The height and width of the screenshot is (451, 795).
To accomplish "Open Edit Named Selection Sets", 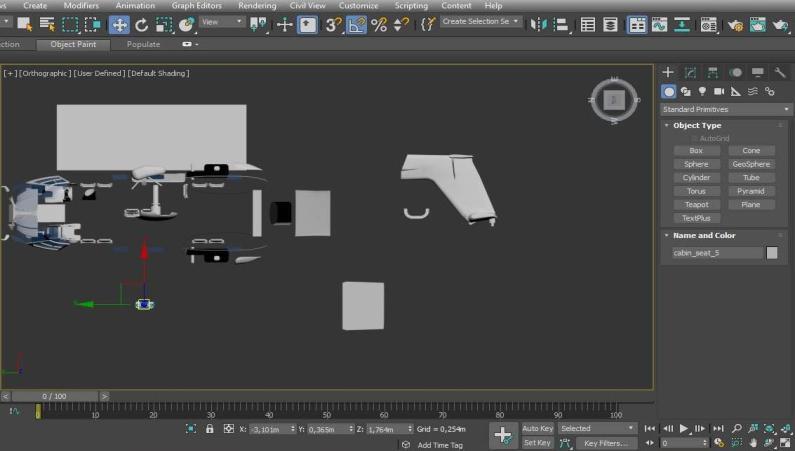I will 428,24.
